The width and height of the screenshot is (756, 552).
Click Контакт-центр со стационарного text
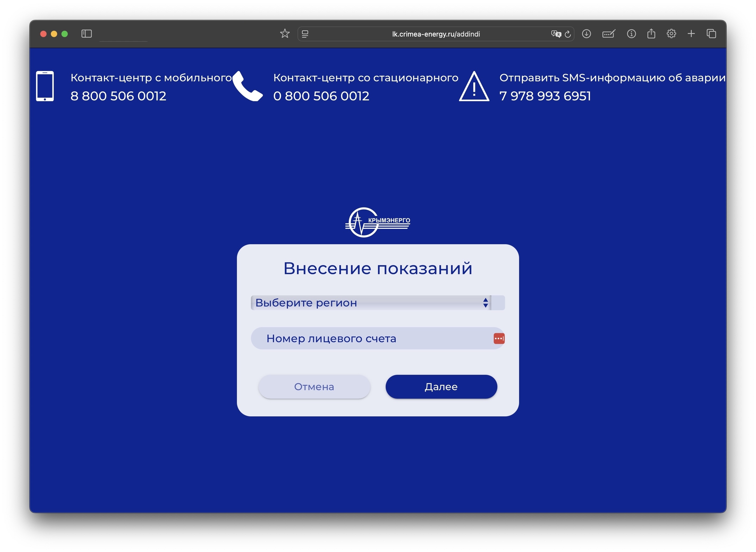pyautogui.click(x=366, y=78)
